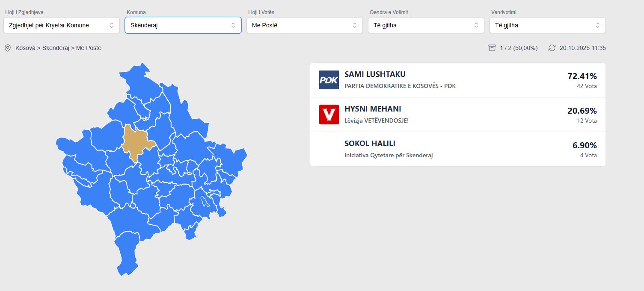Click the location pin icon beside Kosova
This screenshot has height=291, width=644.
[x=7, y=48]
